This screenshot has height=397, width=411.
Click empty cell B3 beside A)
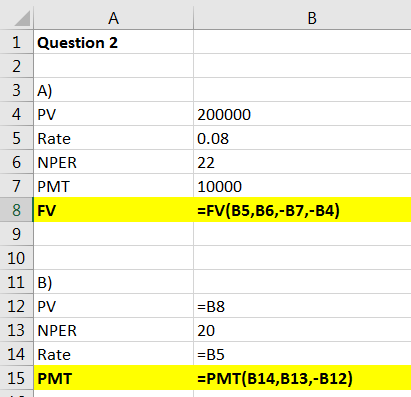click(302, 90)
